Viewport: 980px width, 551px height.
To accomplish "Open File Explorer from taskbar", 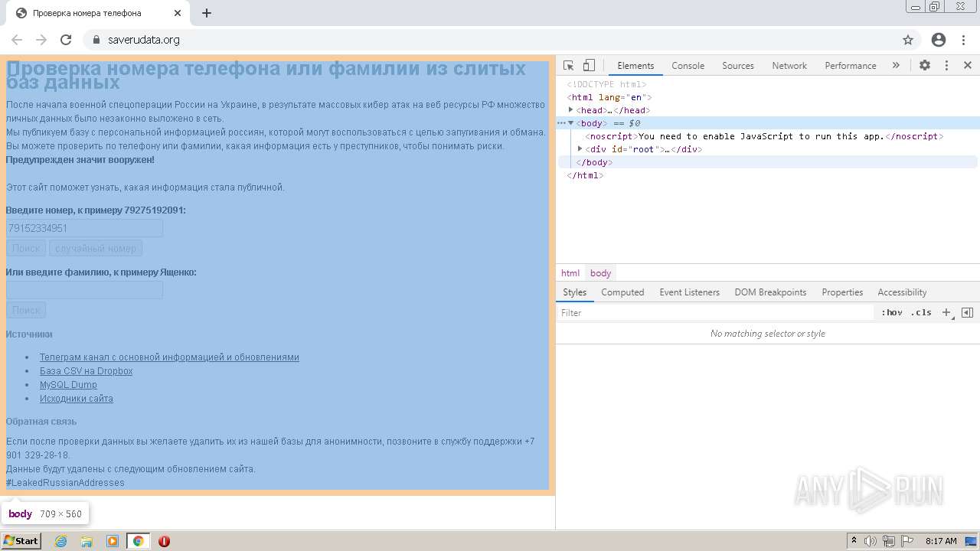I will (87, 541).
